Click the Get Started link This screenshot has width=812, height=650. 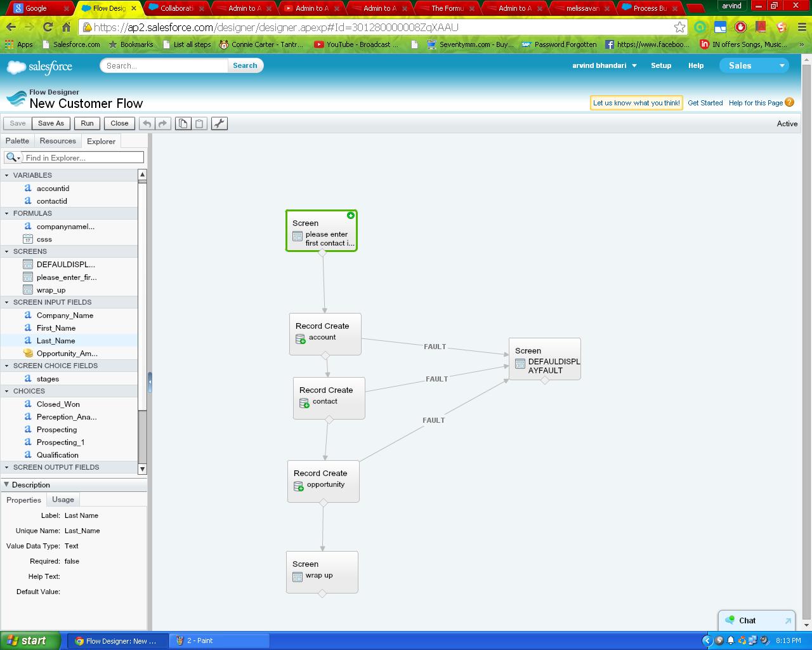(705, 103)
